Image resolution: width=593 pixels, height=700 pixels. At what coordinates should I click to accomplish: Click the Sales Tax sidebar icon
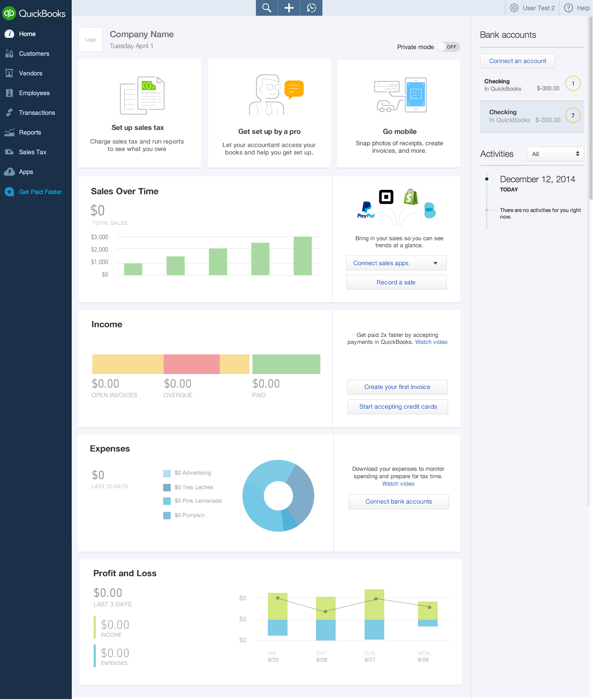click(x=9, y=152)
